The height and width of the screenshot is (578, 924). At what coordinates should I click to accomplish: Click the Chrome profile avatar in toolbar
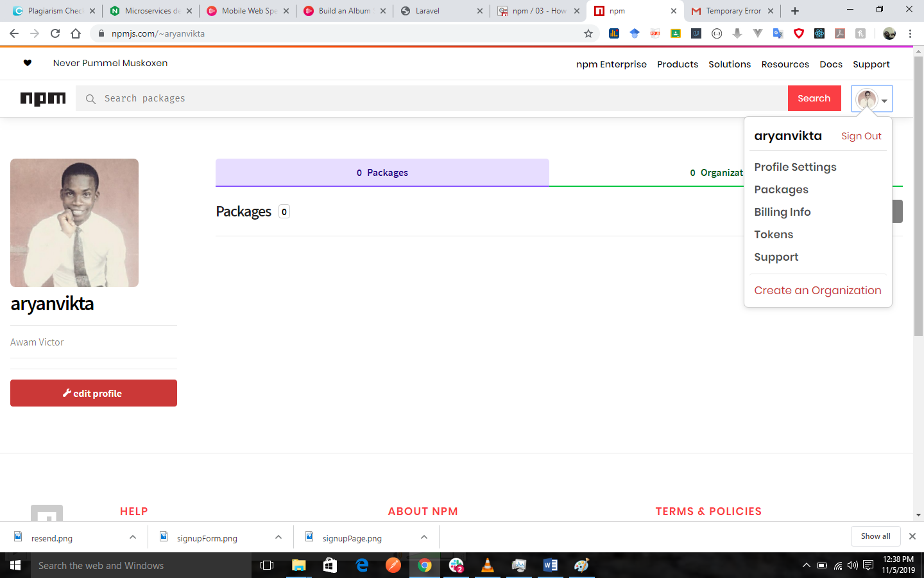(889, 33)
